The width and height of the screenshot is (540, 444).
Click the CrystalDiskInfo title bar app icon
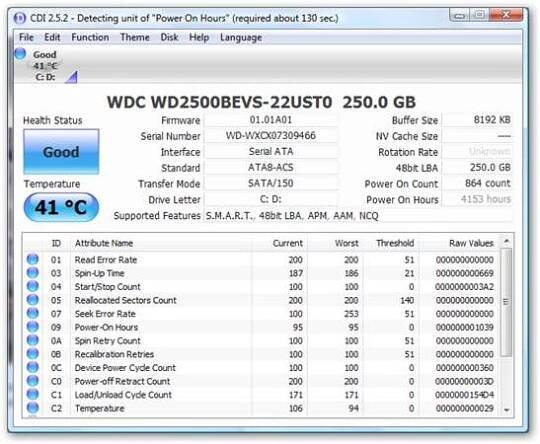tap(20, 18)
